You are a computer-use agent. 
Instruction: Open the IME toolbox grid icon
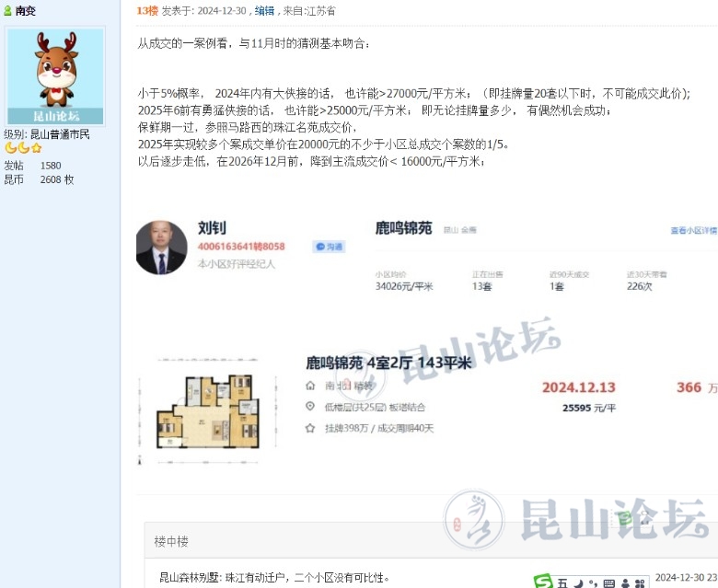click(x=641, y=582)
